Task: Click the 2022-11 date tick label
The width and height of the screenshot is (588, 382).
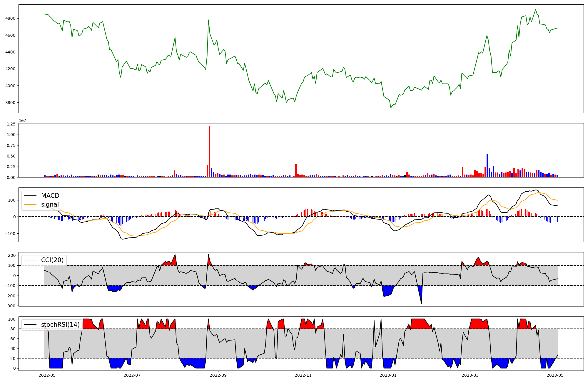Action: click(x=303, y=375)
